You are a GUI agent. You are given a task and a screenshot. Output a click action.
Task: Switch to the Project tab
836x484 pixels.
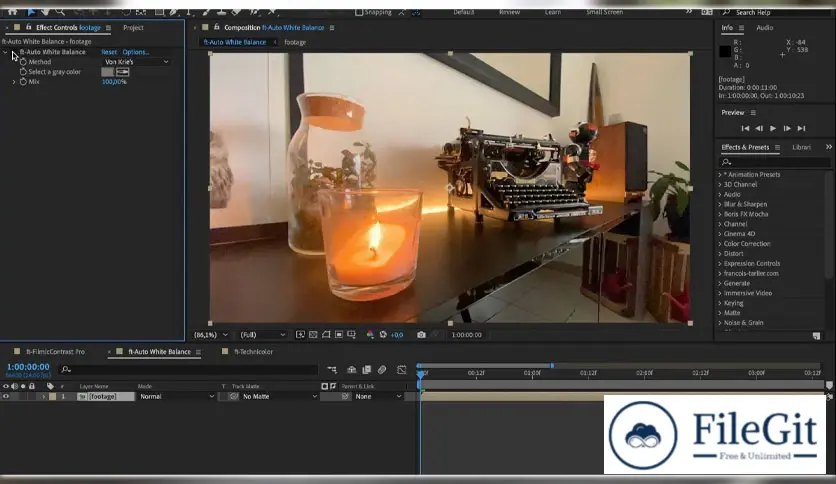[x=133, y=28]
